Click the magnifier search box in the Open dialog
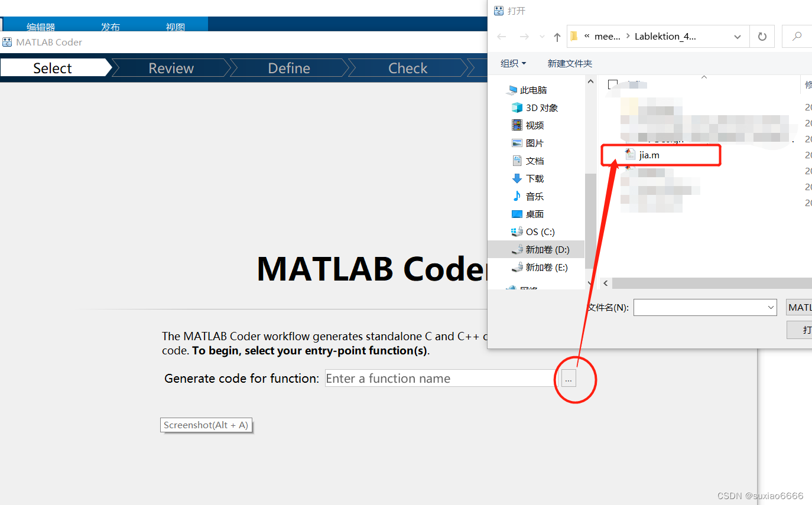The height and width of the screenshot is (505, 812). (797, 37)
